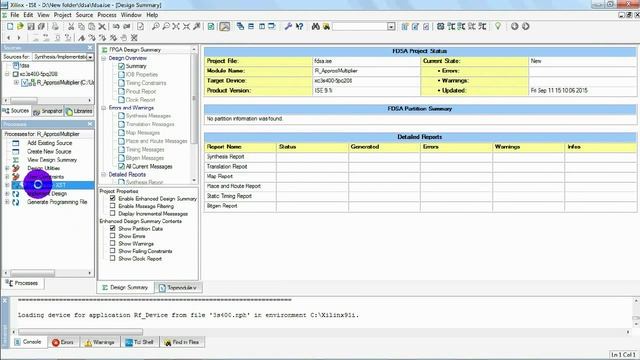Click the Open file toolbar icon

[x=20, y=27]
